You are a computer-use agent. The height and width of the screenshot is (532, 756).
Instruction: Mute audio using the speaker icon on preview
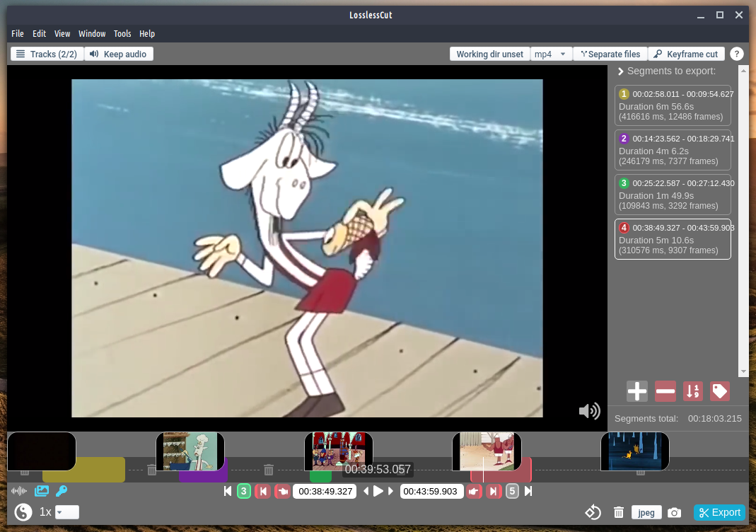point(589,411)
